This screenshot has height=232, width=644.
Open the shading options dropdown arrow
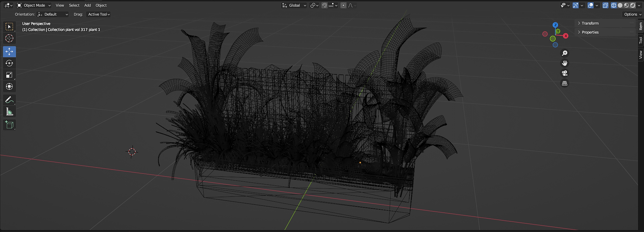pos(639,5)
